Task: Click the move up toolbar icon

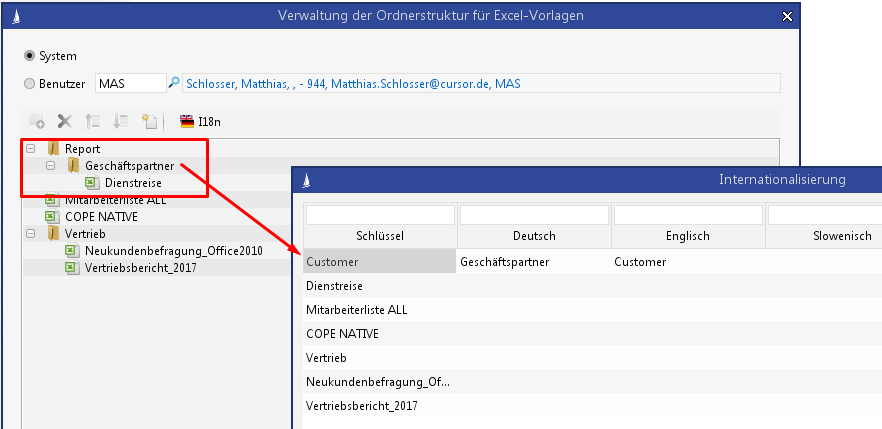Action: click(x=93, y=121)
